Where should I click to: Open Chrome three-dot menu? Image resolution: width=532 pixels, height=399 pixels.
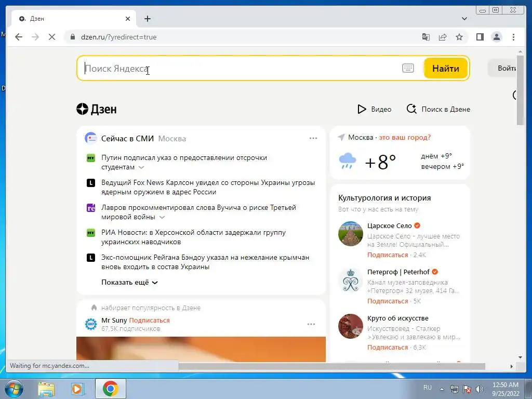click(513, 37)
